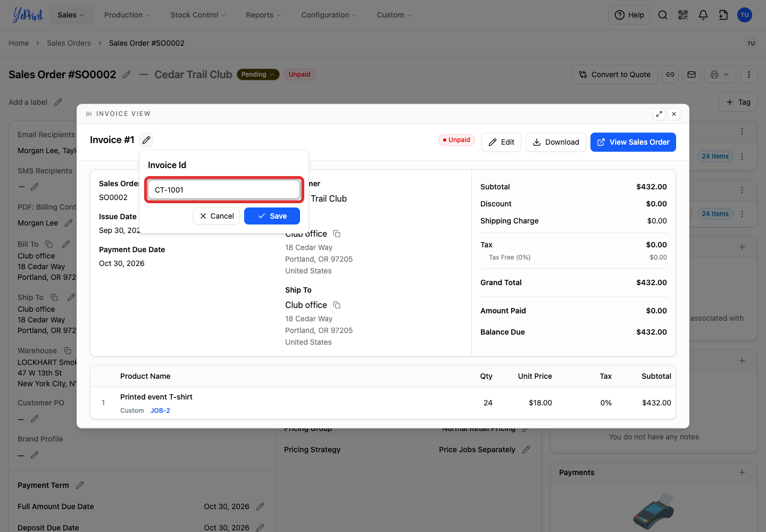766x532 pixels.
Task: Close the Invoice View dialog
Action: [674, 114]
